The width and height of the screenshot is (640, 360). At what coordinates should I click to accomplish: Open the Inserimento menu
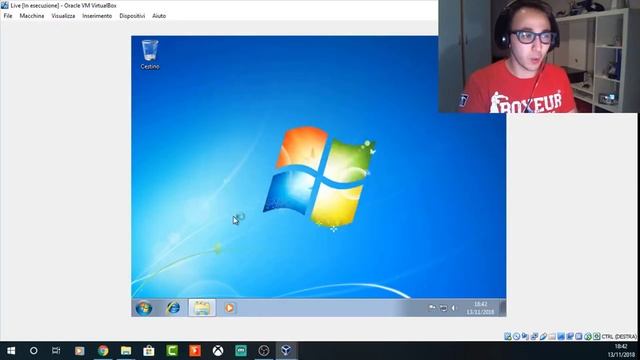click(97, 16)
